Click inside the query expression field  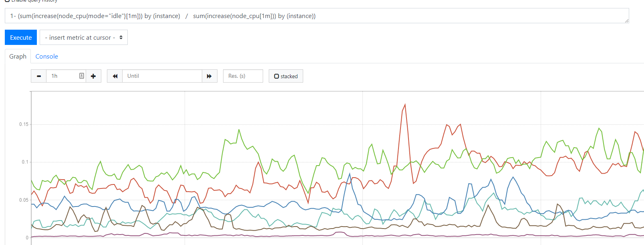point(316,16)
